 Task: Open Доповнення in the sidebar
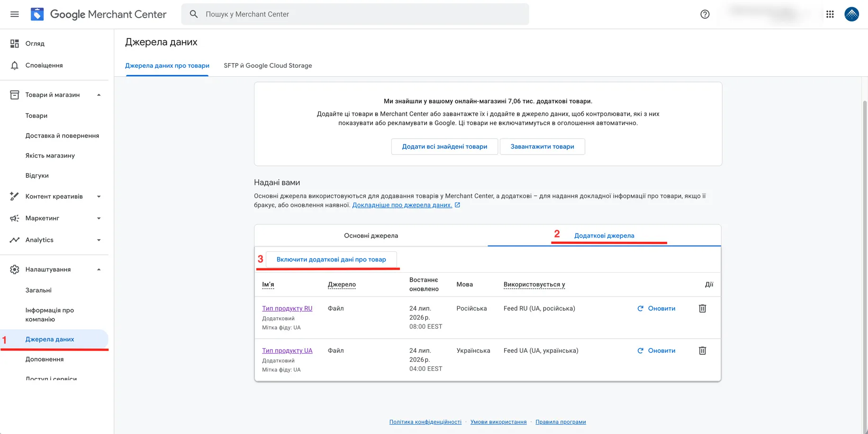(x=45, y=359)
